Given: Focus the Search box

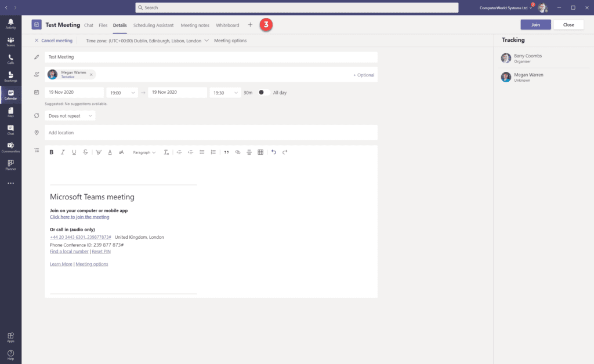Looking at the screenshot, I should click(x=296, y=8).
